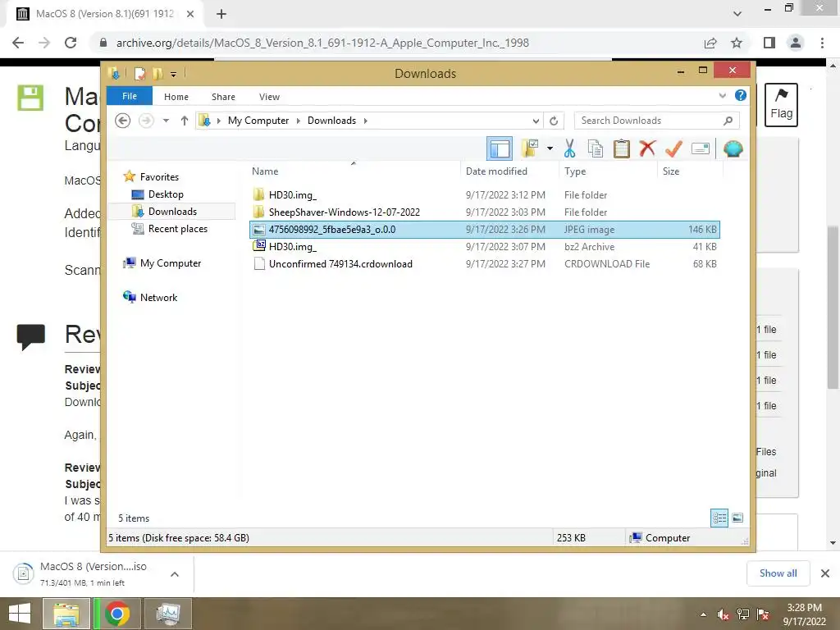Click the search magnifier icon in Explorer
The height and width of the screenshot is (630, 840).
click(x=728, y=121)
